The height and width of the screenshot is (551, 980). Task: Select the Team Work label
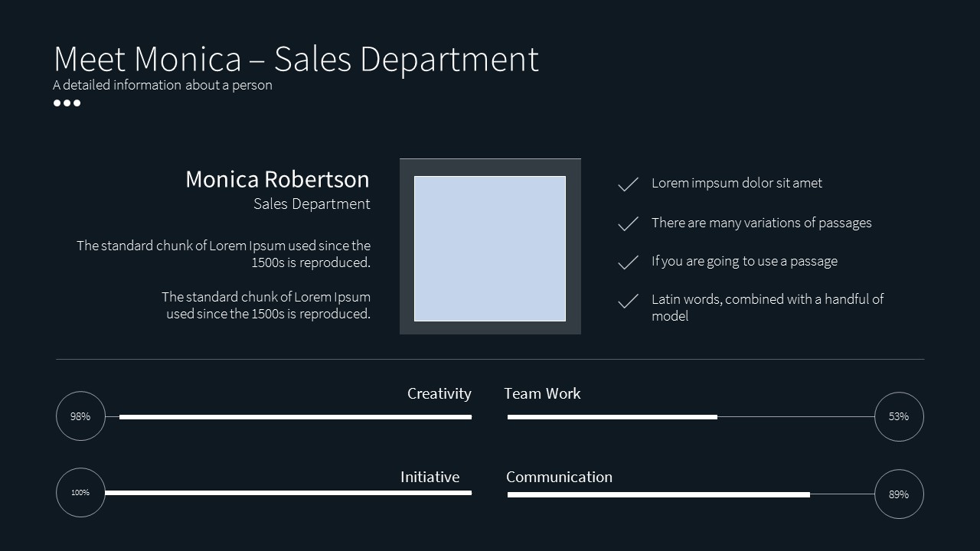[x=542, y=393]
